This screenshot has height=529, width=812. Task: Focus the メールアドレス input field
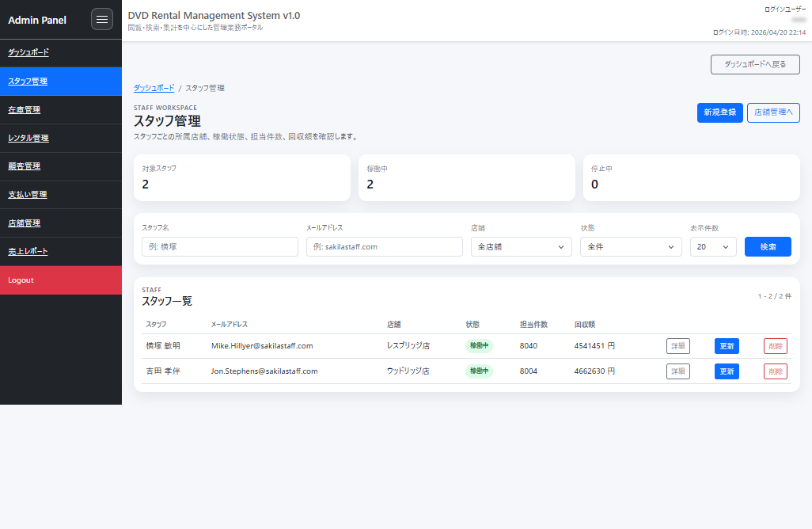385,246
